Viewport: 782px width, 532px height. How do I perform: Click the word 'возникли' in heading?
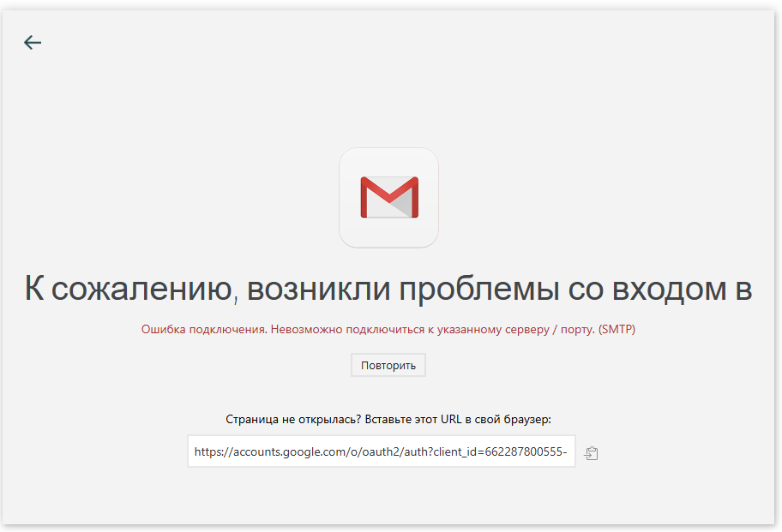coord(318,289)
